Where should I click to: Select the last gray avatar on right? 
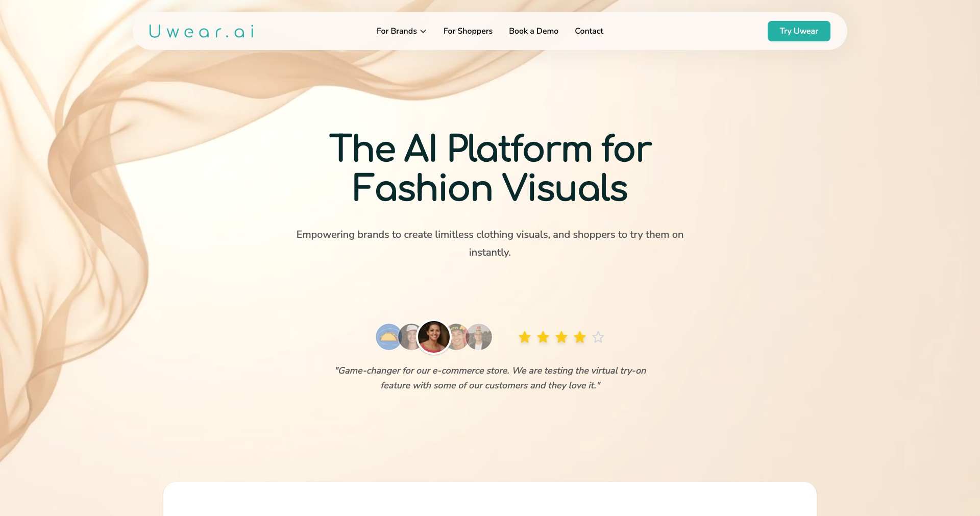click(x=480, y=337)
